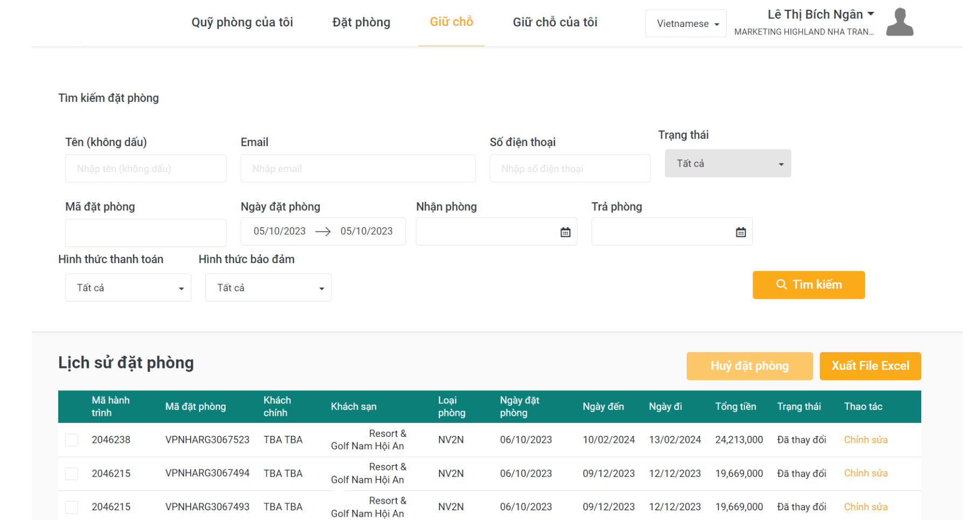Screen dimensions: 980x520
Task: Click the arrow between booking dates
Action: (323, 231)
